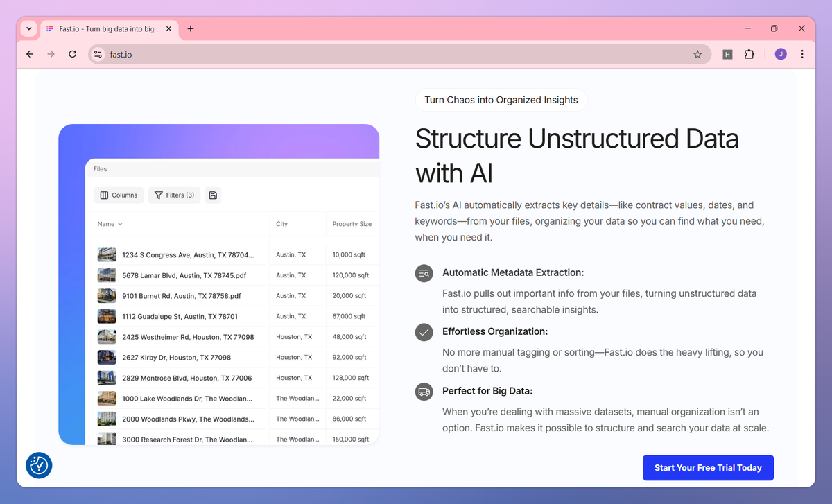Minimize the browser window
The image size is (832, 504).
pyautogui.click(x=748, y=28)
